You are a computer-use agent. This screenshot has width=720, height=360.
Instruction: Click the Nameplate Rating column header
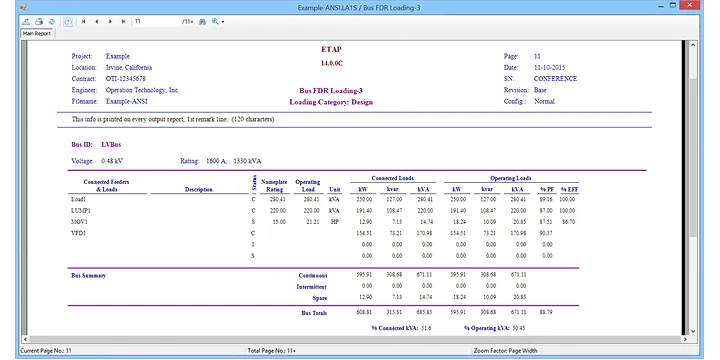pyautogui.click(x=274, y=186)
